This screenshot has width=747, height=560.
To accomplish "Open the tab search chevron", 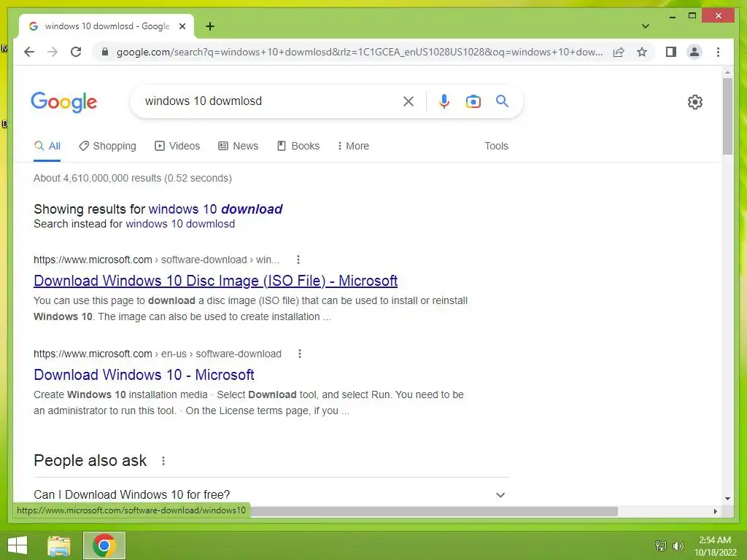I will 646,26.
